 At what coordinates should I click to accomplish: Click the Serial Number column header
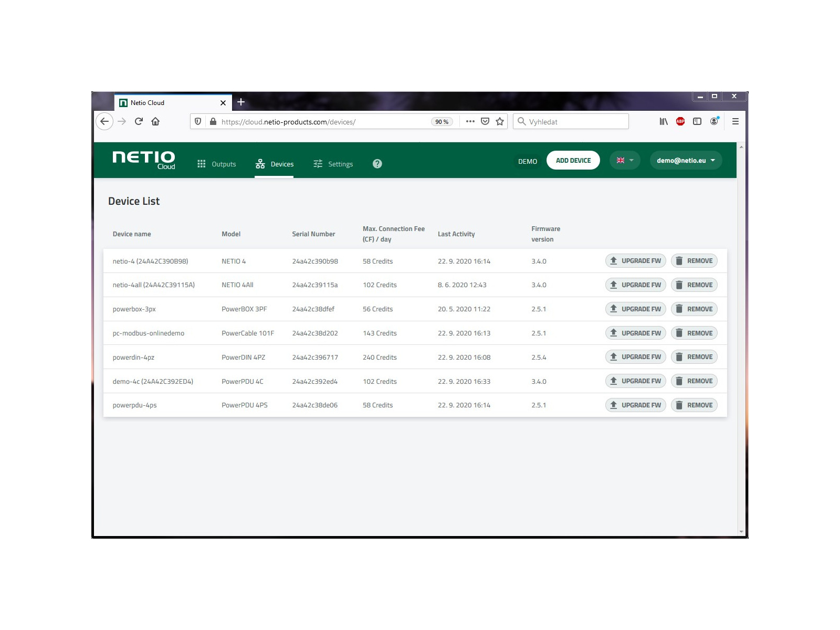pyautogui.click(x=313, y=234)
